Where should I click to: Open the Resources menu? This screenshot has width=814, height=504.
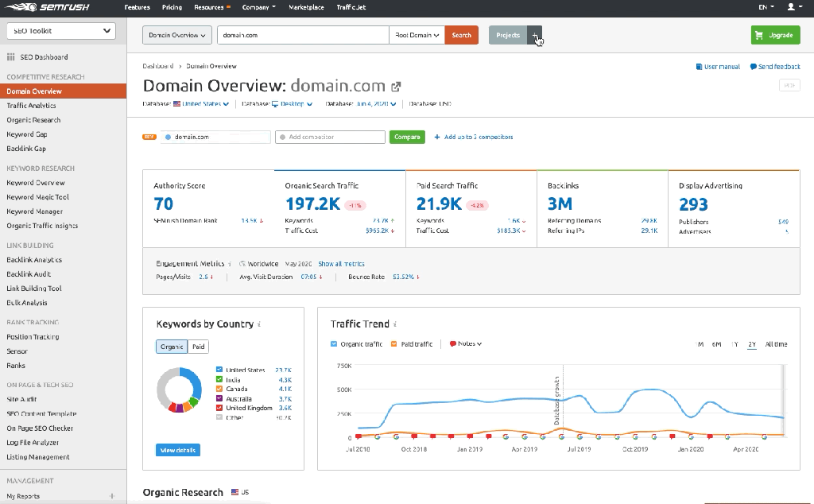coord(210,7)
